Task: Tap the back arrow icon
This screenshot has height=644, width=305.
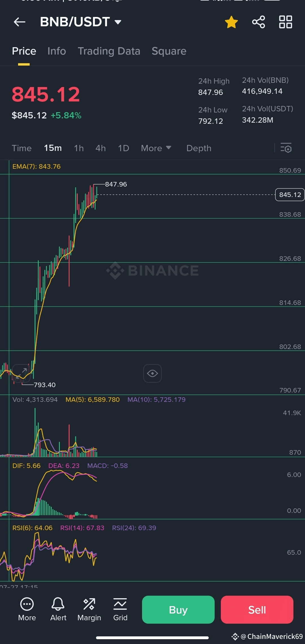Action: (x=19, y=22)
